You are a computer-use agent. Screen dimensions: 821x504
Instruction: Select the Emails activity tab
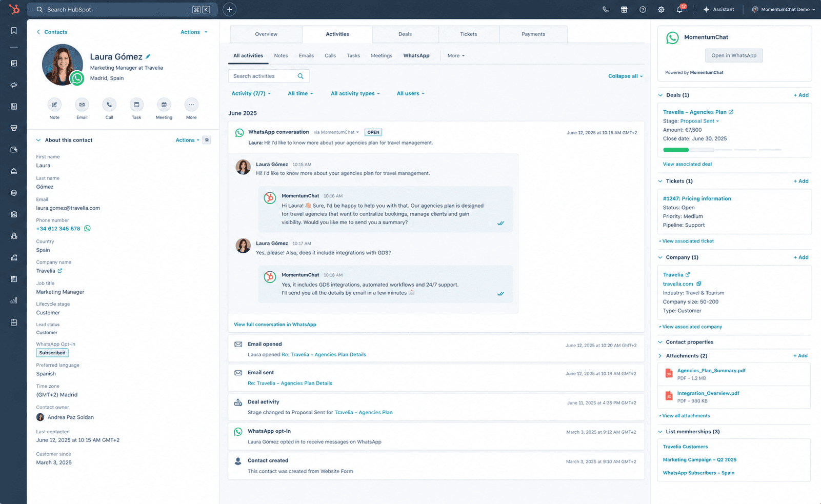(x=306, y=55)
